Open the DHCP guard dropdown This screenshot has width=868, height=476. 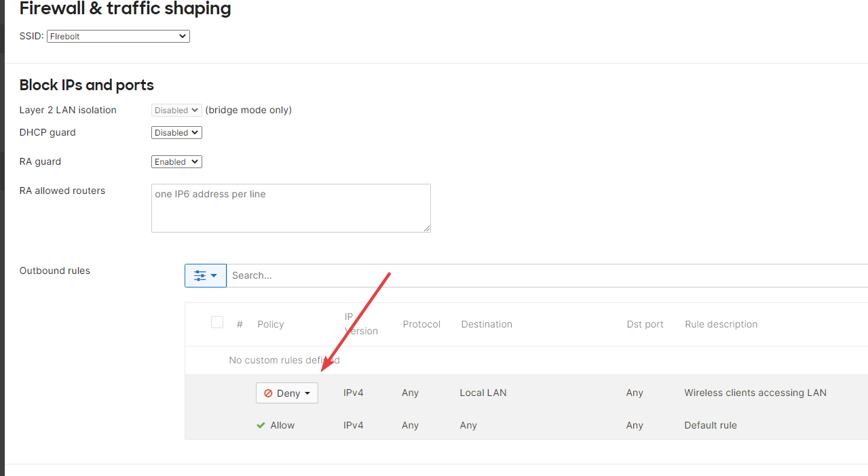pyautogui.click(x=176, y=132)
